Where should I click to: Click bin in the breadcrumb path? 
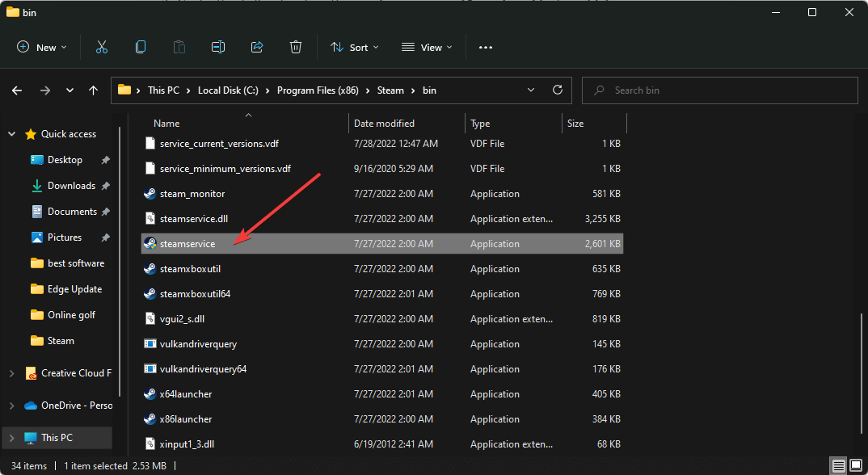coord(430,90)
